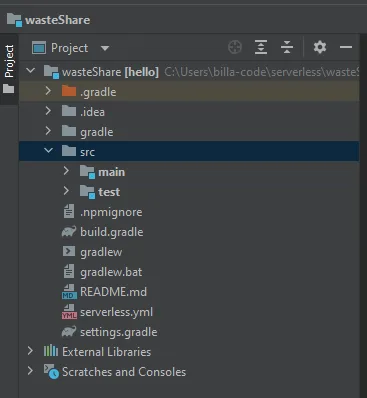Select External Libraries label
Viewport: 367px width, 398px height.
click(107, 352)
